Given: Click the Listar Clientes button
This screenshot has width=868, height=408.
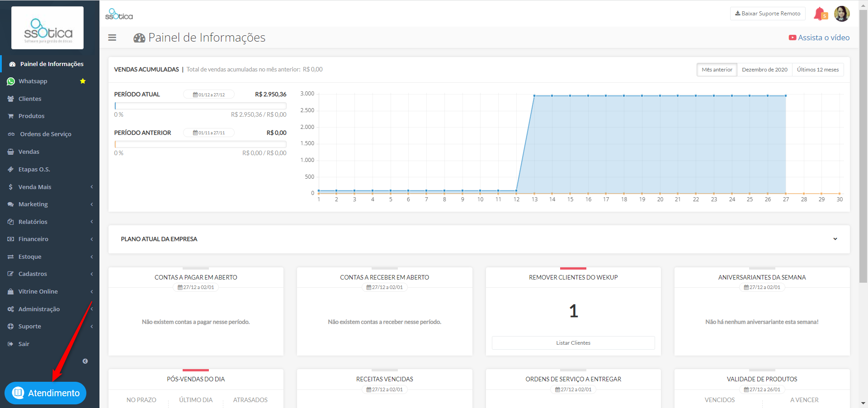Looking at the screenshot, I should pyautogui.click(x=573, y=343).
